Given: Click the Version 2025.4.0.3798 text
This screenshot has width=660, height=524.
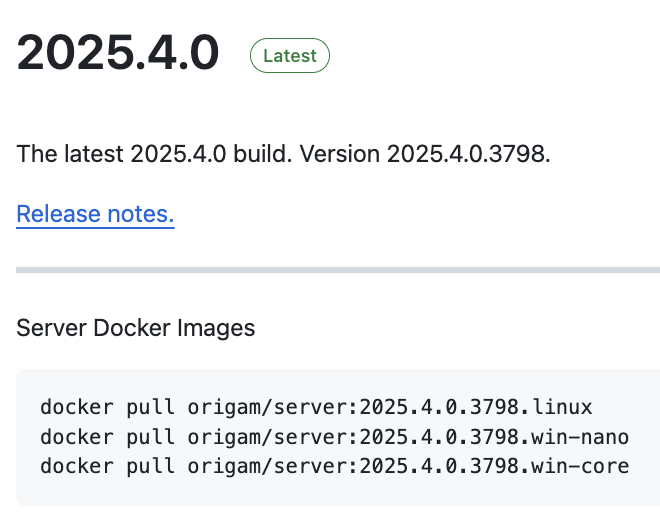Looking at the screenshot, I should 425,154.
